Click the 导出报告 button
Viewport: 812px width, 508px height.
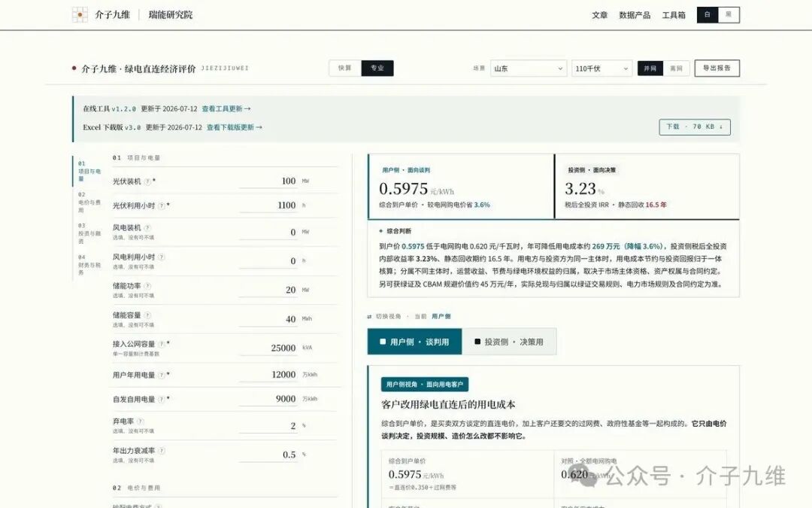click(x=717, y=68)
